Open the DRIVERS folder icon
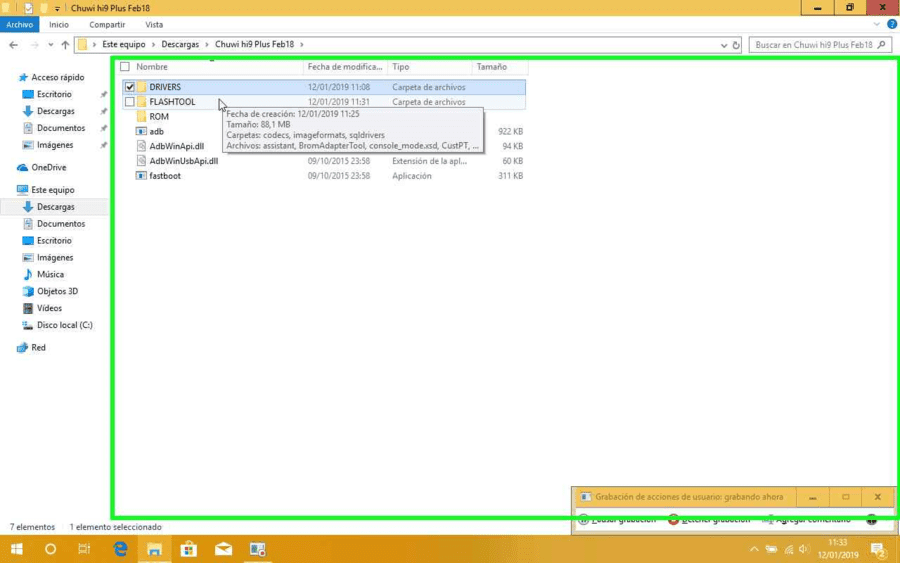900x563 pixels. pyautogui.click(x=142, y=87)
